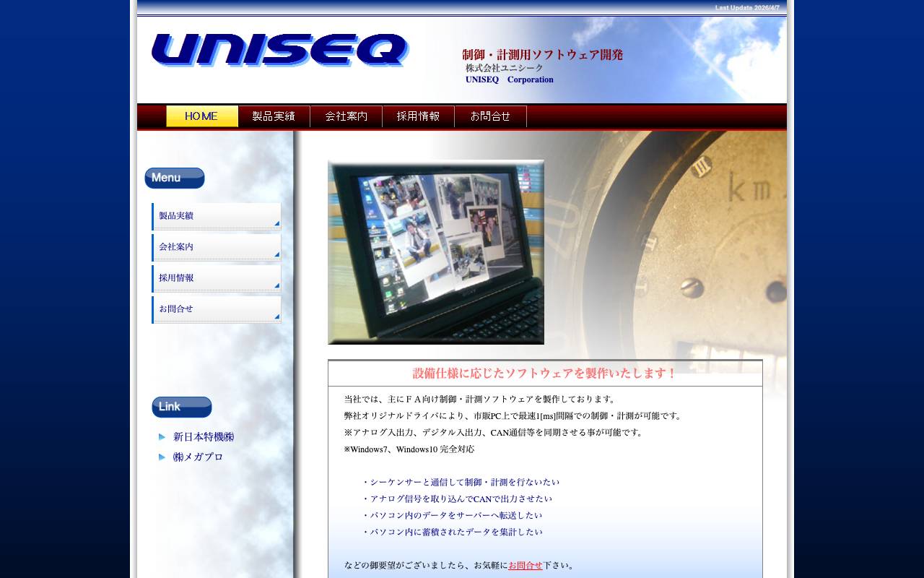This screenshot has width=924, height=578.
Task: Visit the 新日本特機㈱ link
Action: 204,437
